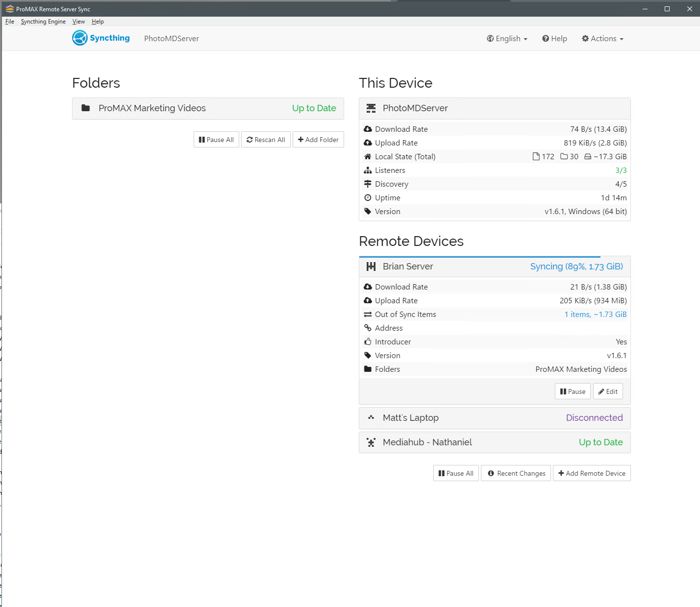Click Brian Server Version tag icon

click(368, 355)
